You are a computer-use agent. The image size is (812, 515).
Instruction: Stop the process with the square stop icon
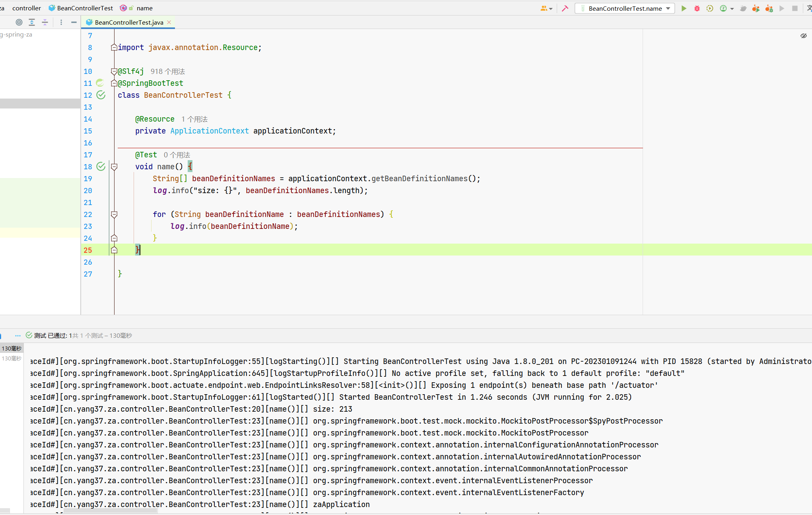(x=795, y=8)
